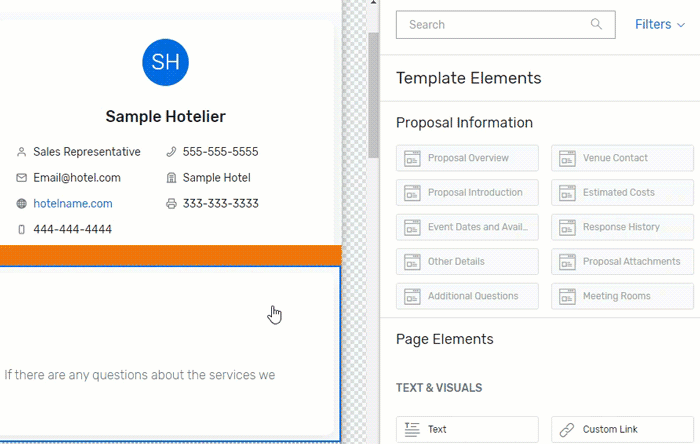Click the Response History element icon
This screenshot has width=700, height=444.
[x=567, y=227]
